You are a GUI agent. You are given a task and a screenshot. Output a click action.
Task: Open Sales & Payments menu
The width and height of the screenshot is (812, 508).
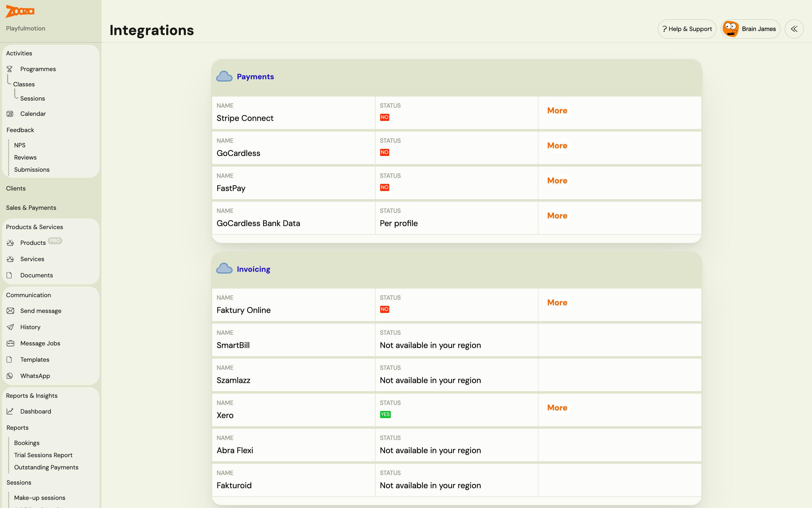pyautogui.click(x=31, y=208)
